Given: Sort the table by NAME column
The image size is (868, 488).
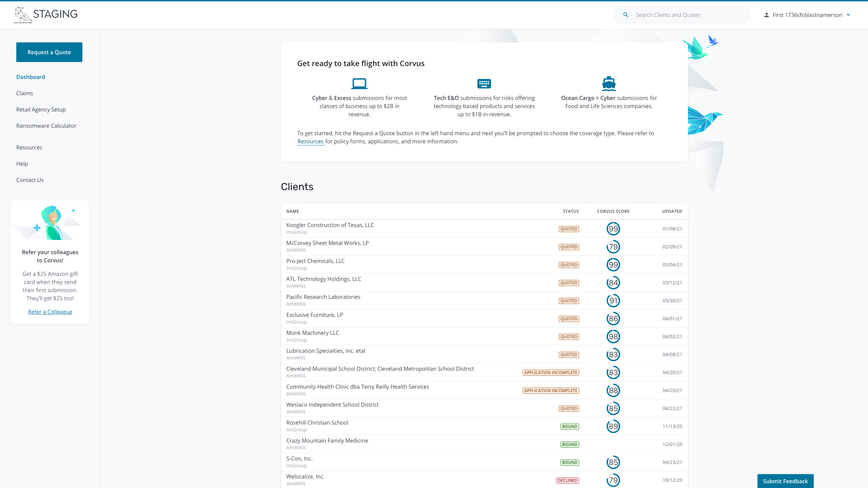Looking at the screenshot, I should (x=292, y=211).
